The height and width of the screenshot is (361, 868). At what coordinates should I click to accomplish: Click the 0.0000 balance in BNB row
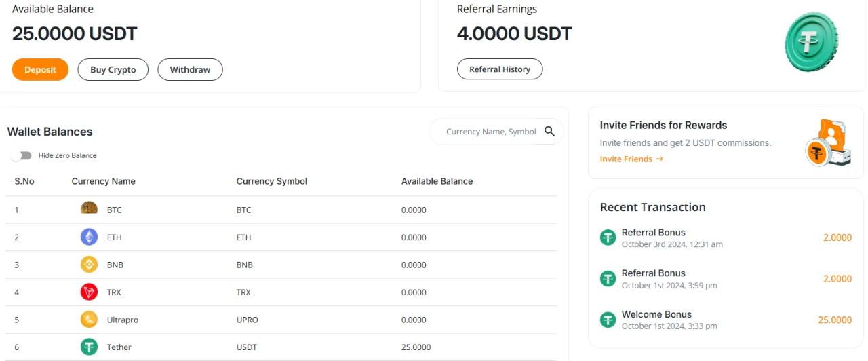(414, 265)
